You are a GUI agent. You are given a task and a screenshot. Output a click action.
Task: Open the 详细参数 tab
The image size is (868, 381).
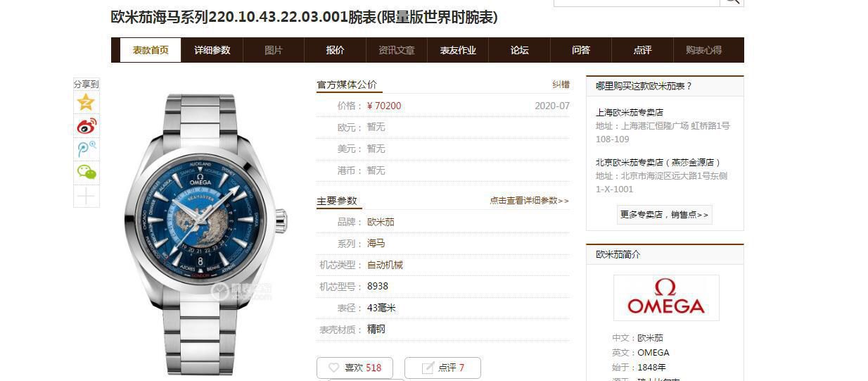212,50
